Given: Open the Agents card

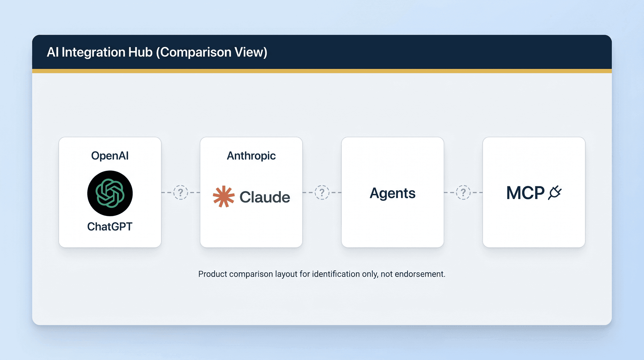Looking at the screenshot, I should 392,192.
